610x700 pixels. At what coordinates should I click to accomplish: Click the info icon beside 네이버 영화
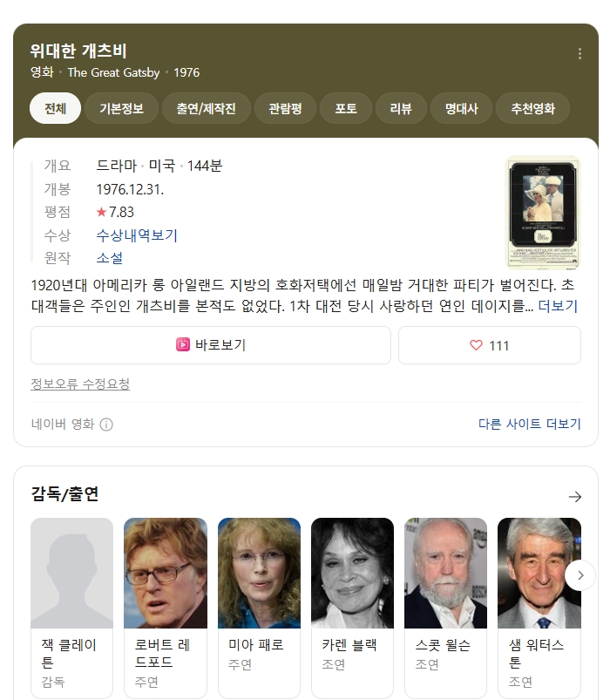(106, 425)
